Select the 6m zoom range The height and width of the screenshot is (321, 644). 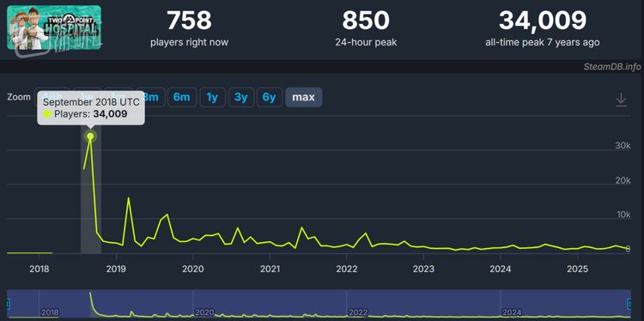181,97
